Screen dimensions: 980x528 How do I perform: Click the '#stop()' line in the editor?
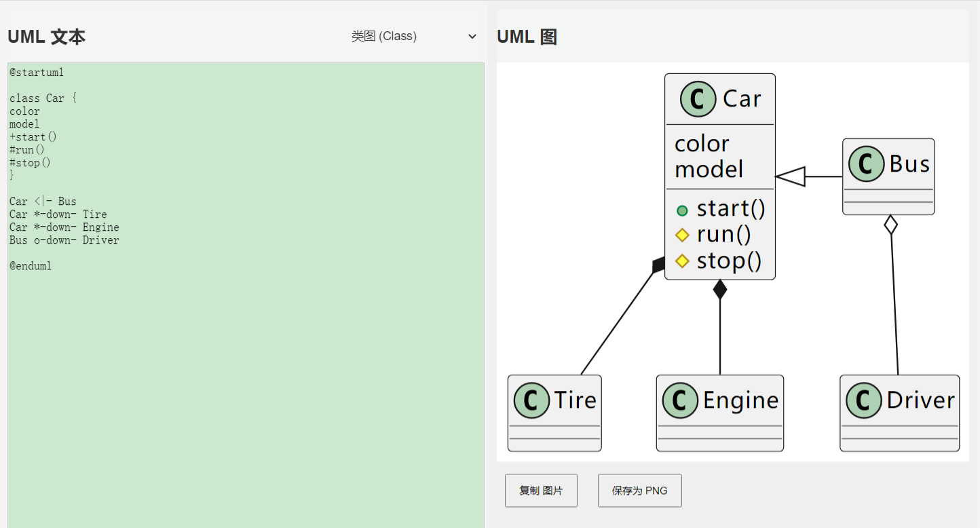click(x=31, y=163)
